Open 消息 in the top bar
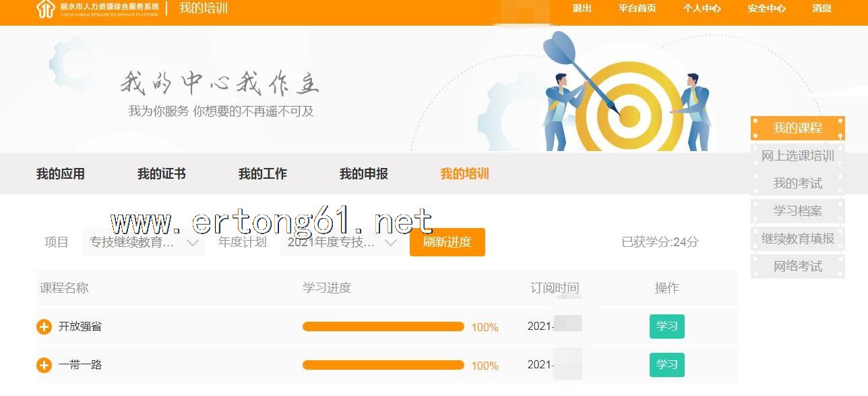 pos(821,9)
